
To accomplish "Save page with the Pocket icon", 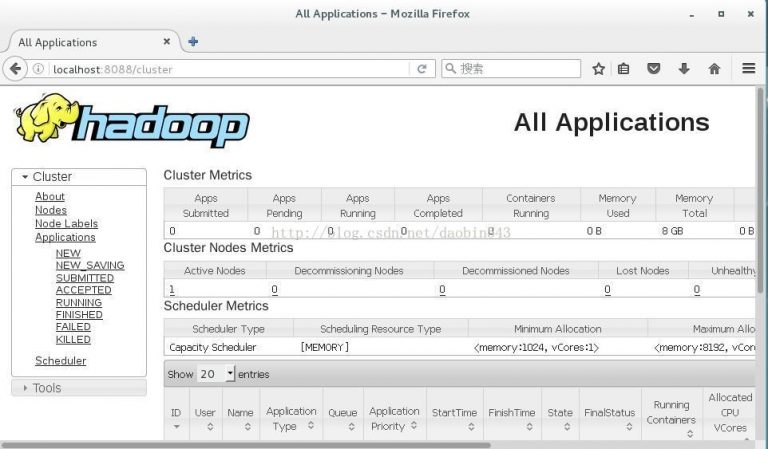I will click(x=654, y=69).
